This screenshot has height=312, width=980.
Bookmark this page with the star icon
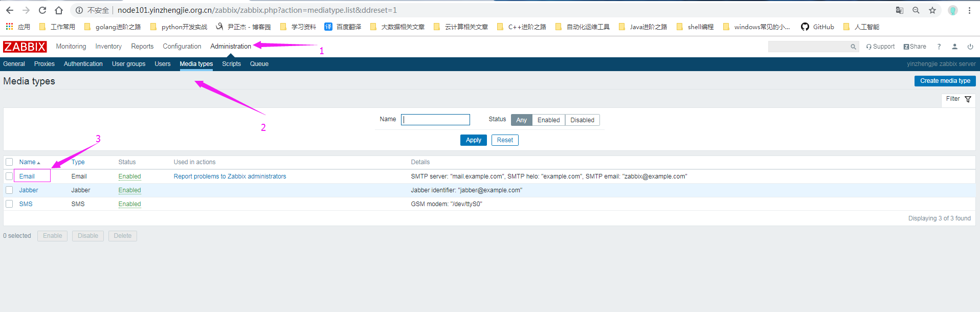pos(932,10)
